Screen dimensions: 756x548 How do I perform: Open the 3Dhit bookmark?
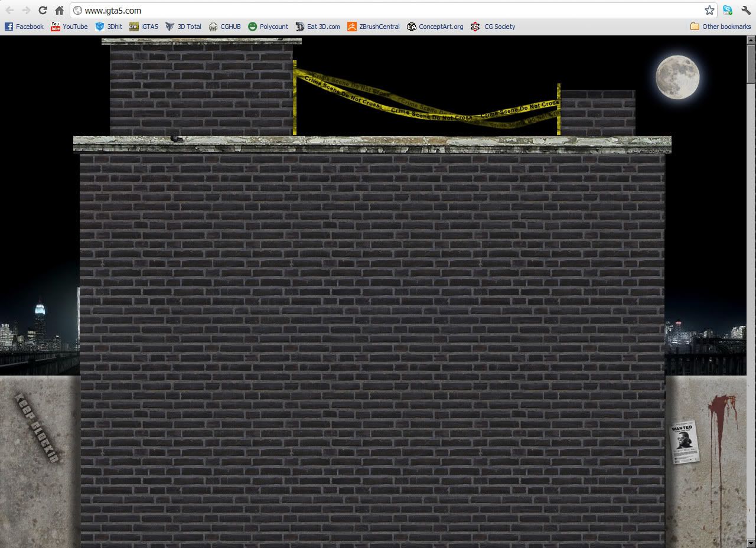pos(109,27)
